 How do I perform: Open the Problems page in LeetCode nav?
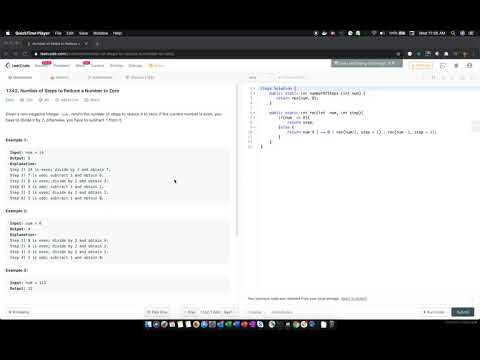coord(62,65)
